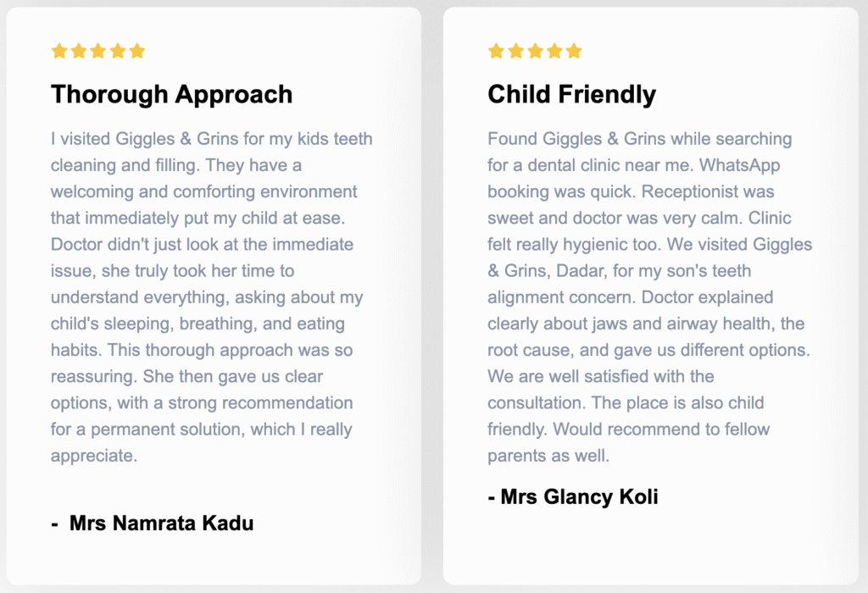Image resolution: width=868 pixels, height=593 pixels.
Task: Click fifth star in Thorough Approach review
Action: 137,51
